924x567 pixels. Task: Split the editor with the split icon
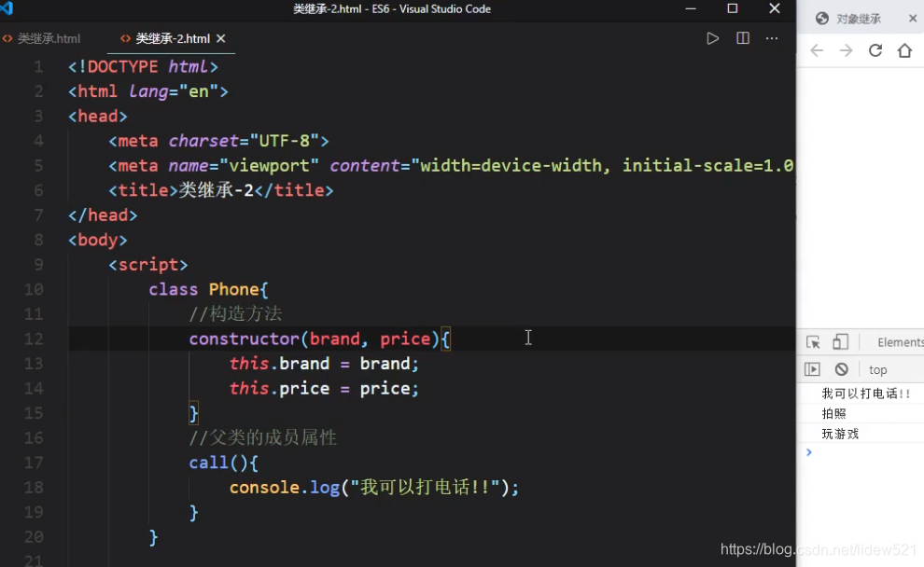coord(743,39)
